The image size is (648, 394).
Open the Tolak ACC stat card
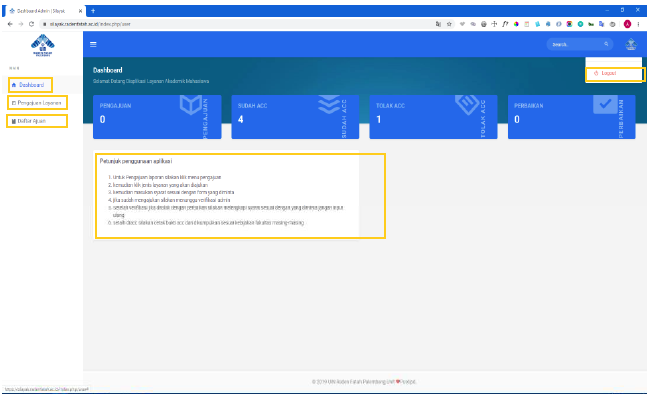[433, 117]
